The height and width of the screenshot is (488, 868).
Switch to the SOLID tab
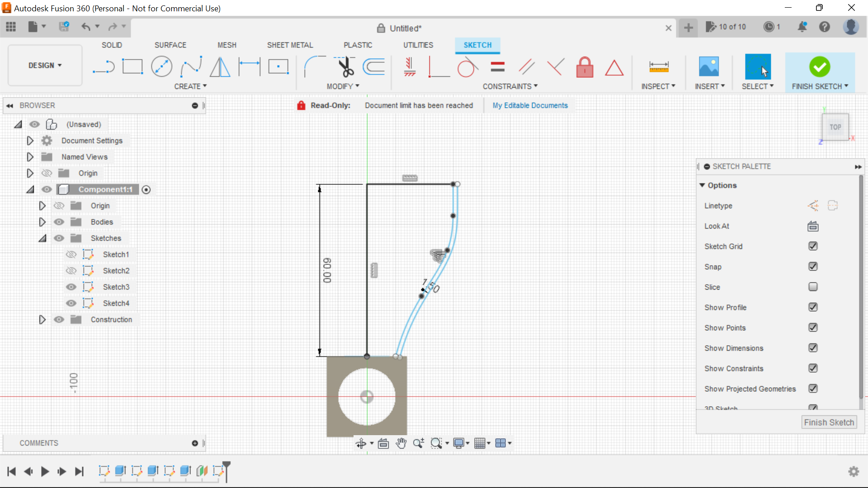(x=111, y=45)
